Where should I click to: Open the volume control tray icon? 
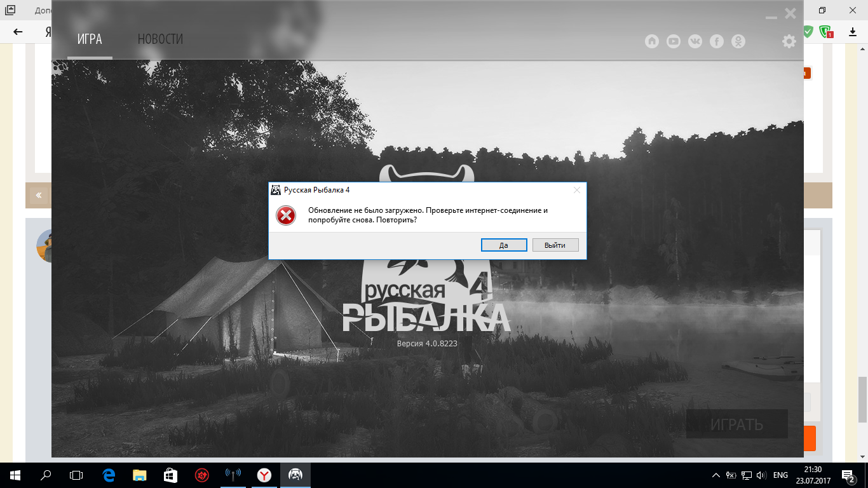click(762, 475)
